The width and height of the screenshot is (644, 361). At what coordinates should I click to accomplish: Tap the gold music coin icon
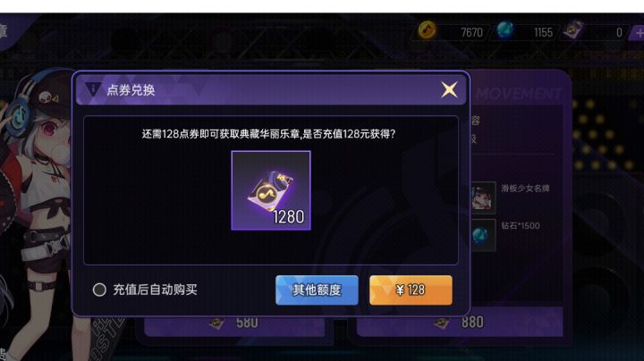tap(428, 30)
